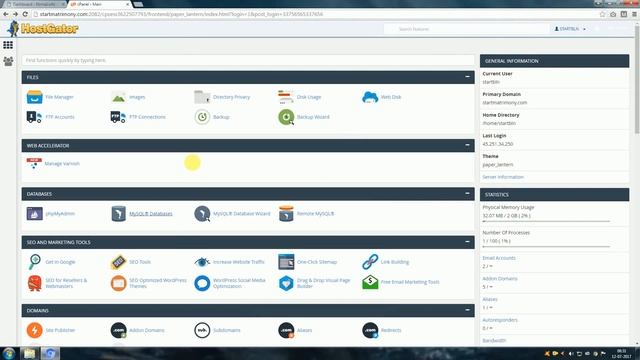The image size is (640, 360).
Task: Open Site Publisher icon
Action: tap(34, 330)
